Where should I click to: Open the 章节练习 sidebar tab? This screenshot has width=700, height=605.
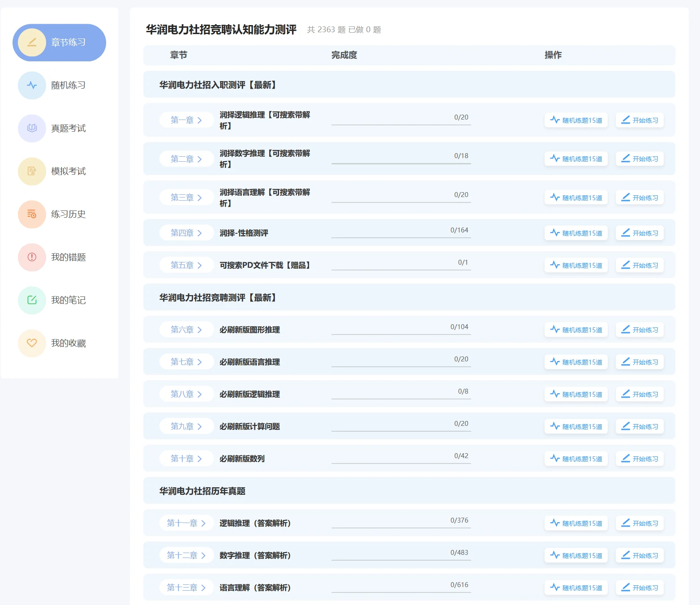coord(59,43)
